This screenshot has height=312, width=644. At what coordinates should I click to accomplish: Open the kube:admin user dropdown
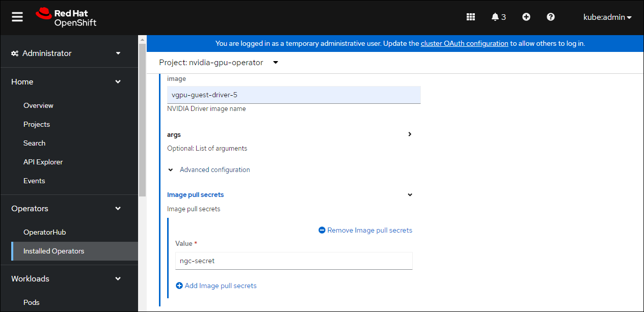(x=607, y=17)
